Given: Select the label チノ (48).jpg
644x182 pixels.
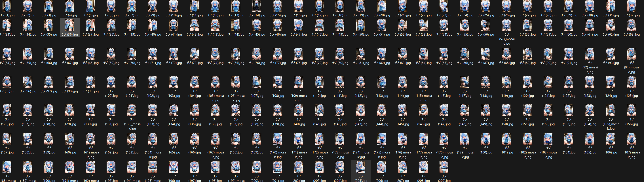Looking at the screenshot, I should pos(320,35).
